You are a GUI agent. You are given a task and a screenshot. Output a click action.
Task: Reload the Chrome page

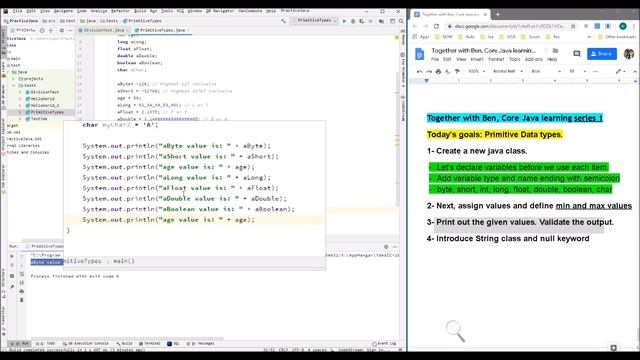(436, 26)
